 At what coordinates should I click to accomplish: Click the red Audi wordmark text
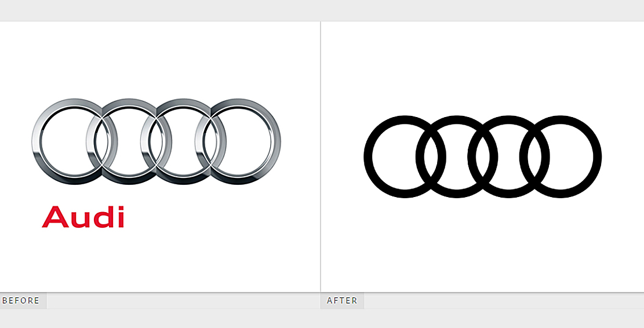tap(83, 217)
